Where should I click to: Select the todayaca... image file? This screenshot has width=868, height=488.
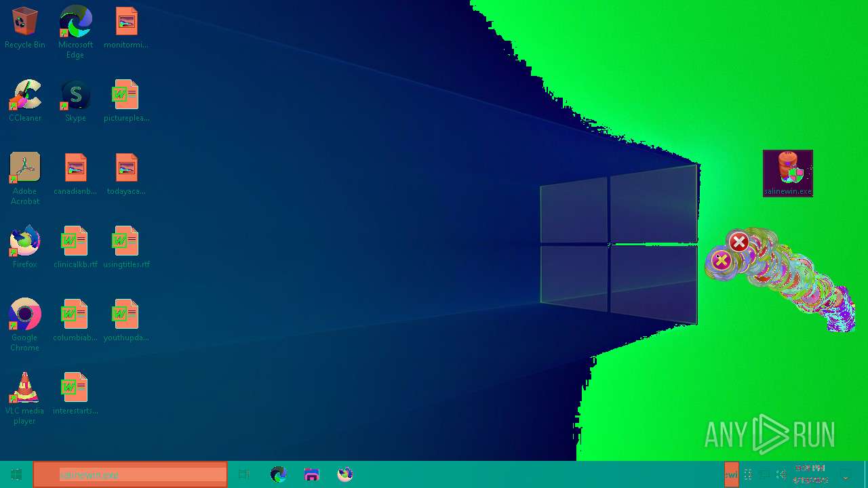coord(126,174)
